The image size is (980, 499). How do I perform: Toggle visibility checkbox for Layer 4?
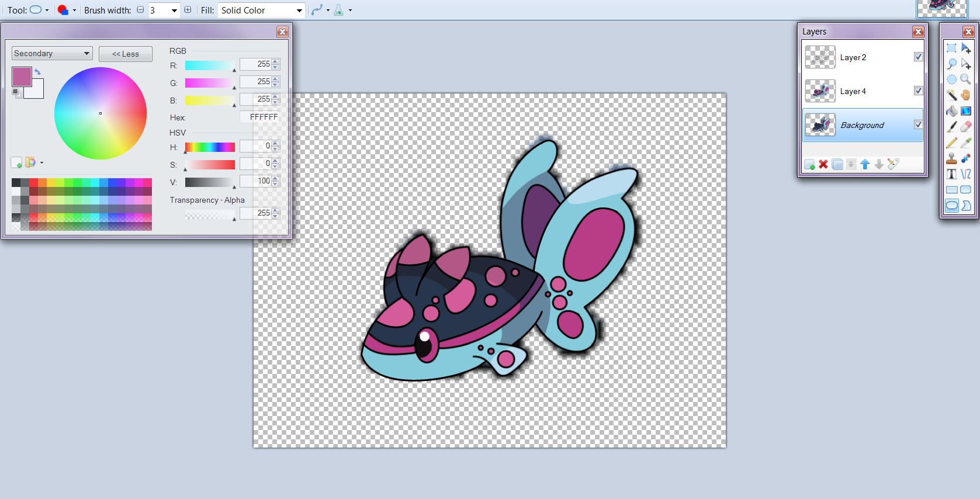coord(918,91)
